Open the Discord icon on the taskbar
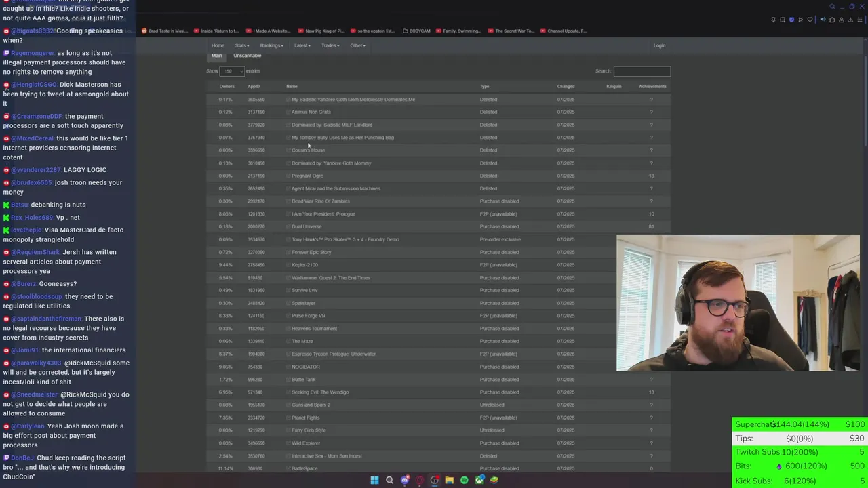868x488 pixels. click(x=405, y=480)
